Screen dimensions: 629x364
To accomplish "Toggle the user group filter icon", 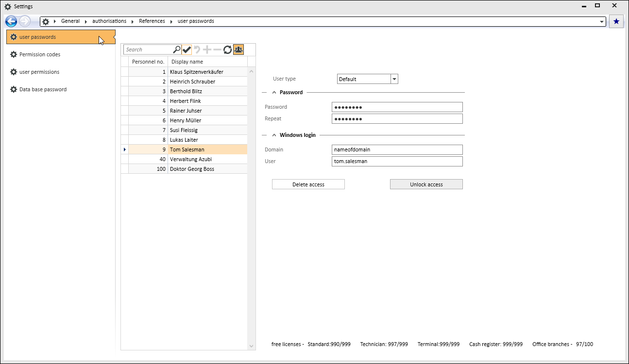I will coord(238,50).
